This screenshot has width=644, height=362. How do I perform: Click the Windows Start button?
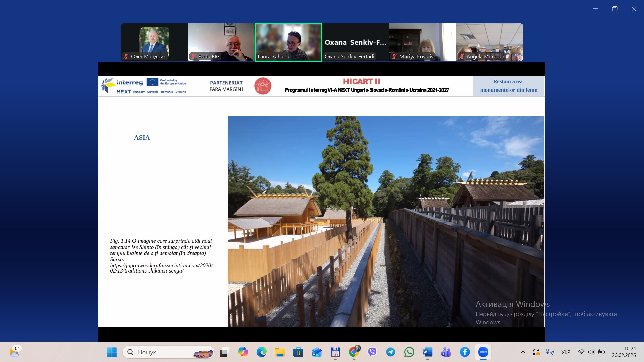click(x=112, y=352)
